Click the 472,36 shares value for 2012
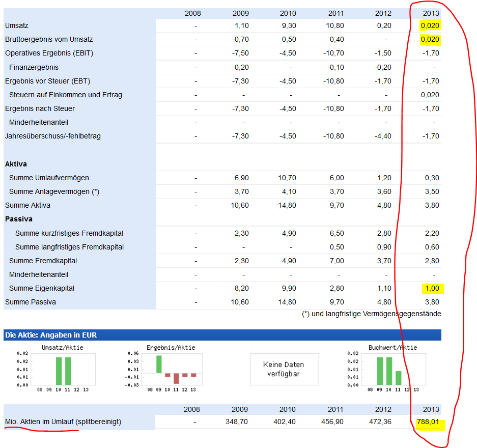The image size is (477, 448). pos(380,422)
